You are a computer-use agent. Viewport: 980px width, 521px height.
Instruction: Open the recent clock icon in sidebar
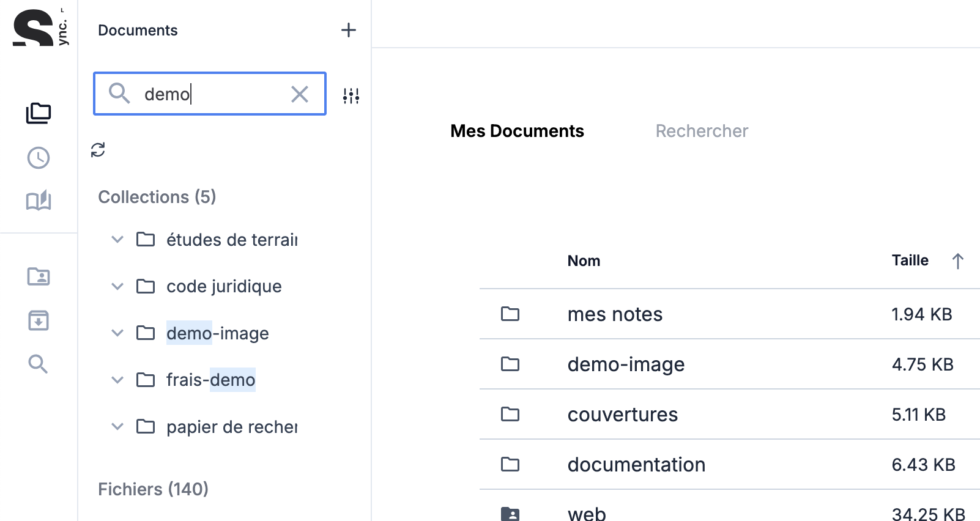click(39, 158)
